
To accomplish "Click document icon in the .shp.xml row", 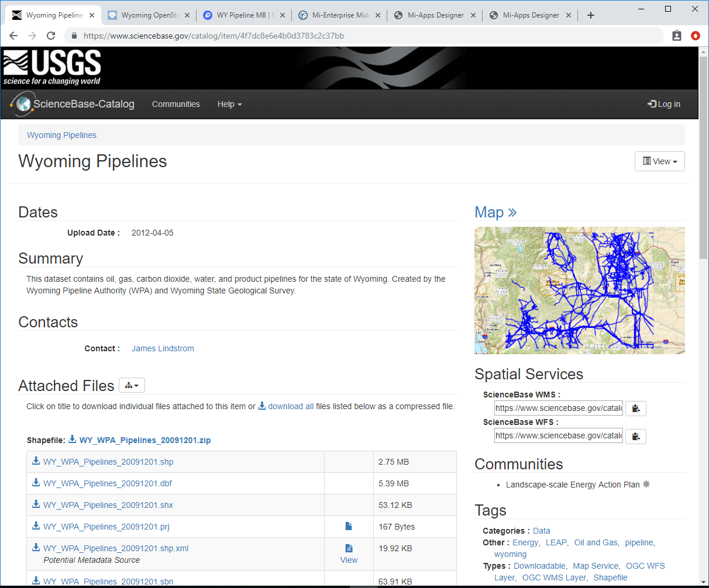I will point(349,548).
